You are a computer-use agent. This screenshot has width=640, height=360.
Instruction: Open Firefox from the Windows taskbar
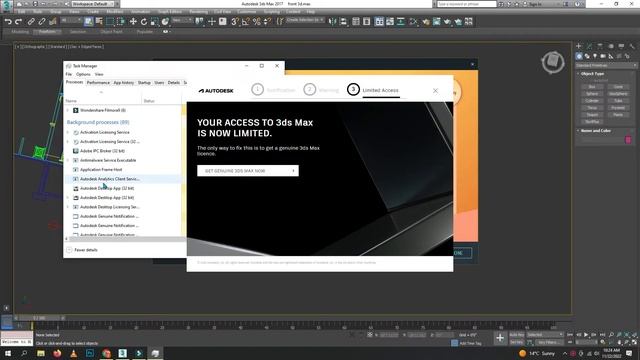click(57, 353)
